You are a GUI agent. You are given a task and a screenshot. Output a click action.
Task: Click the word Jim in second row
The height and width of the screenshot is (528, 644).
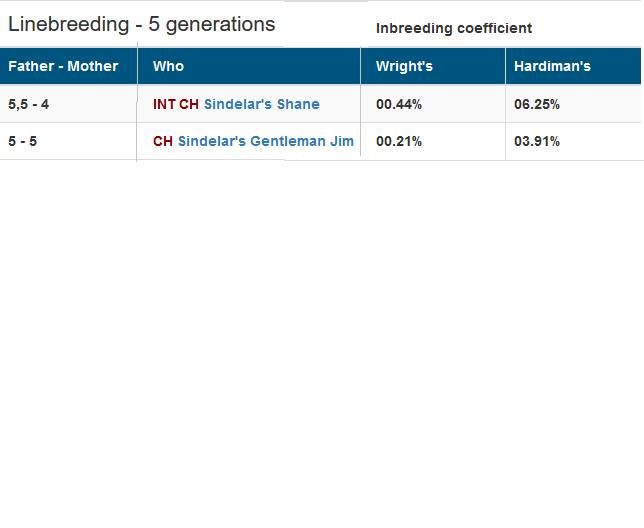(342, 141)
